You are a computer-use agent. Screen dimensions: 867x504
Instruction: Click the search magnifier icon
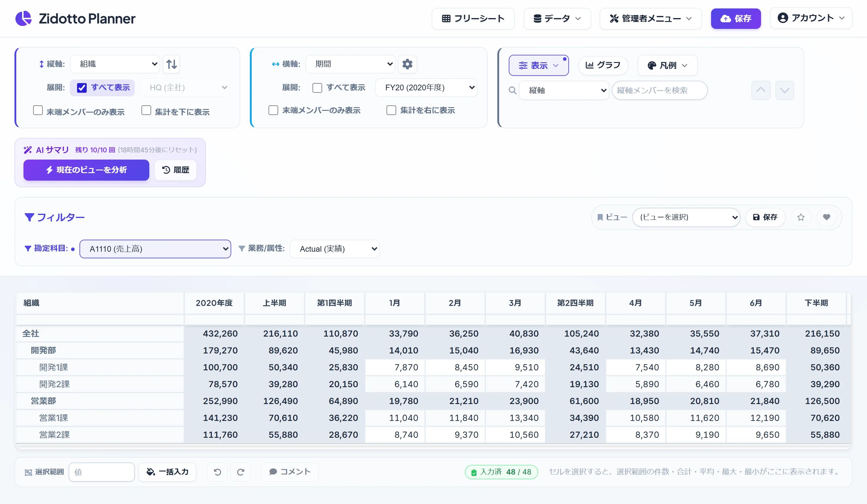tap(512, 90)
